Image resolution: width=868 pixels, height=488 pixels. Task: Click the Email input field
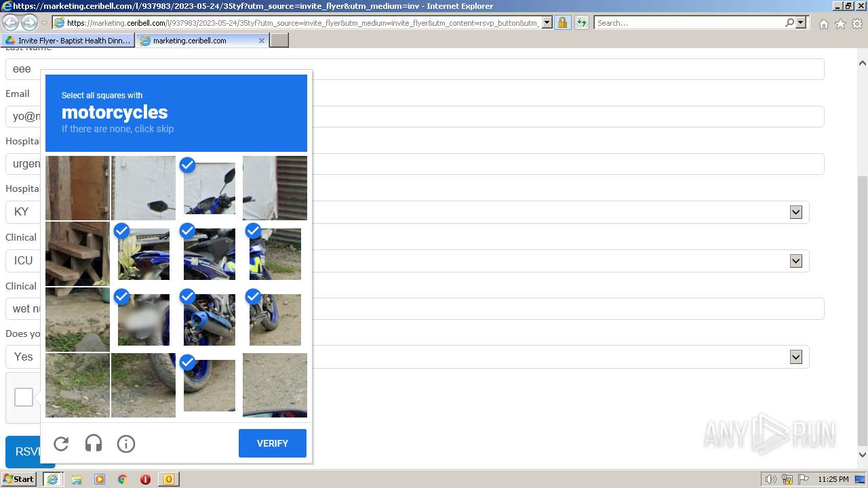coord(415,117)
